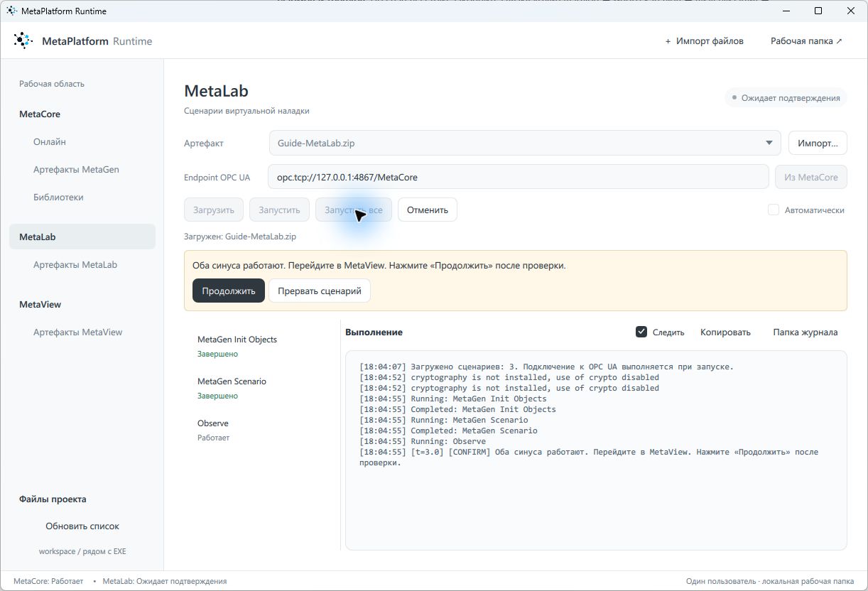868x591 pixels.
Task: Click the Endpoint OPC UA input field
Action: click(x=519, y=177)
